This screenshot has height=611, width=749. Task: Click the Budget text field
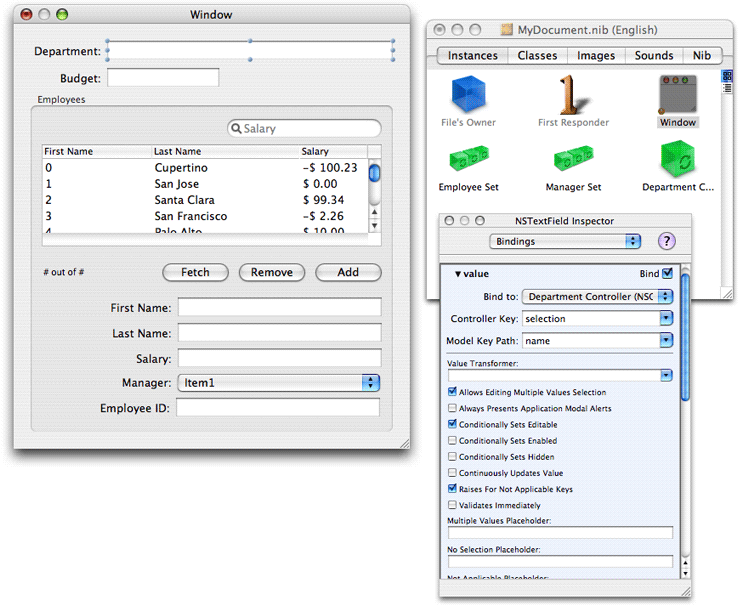tap(163, 77)
